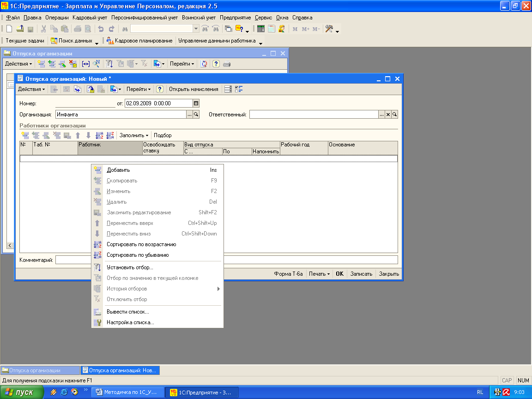Click the date interval icon in list window toolbar
This screenshot has width=532, height=399.
86,64
